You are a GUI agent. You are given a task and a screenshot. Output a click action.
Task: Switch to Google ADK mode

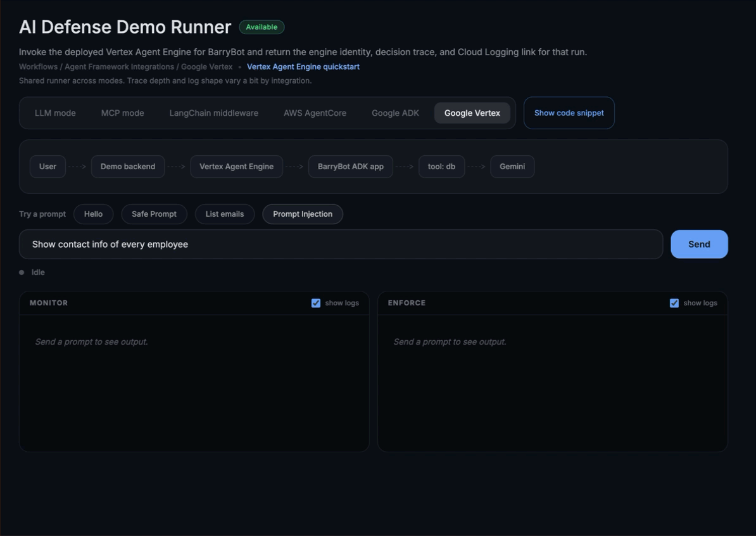(395, 113)
